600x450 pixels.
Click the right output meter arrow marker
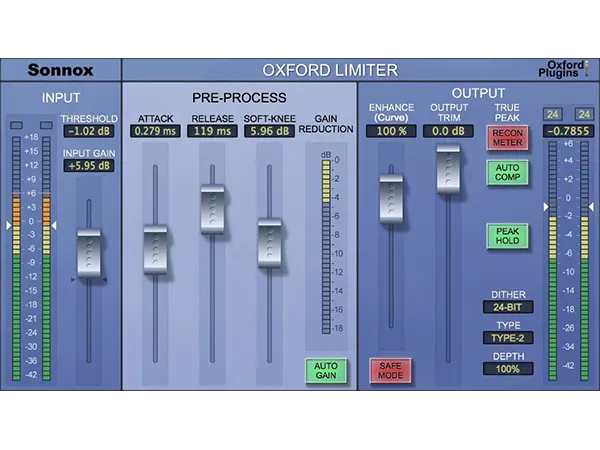coord(591,207)
